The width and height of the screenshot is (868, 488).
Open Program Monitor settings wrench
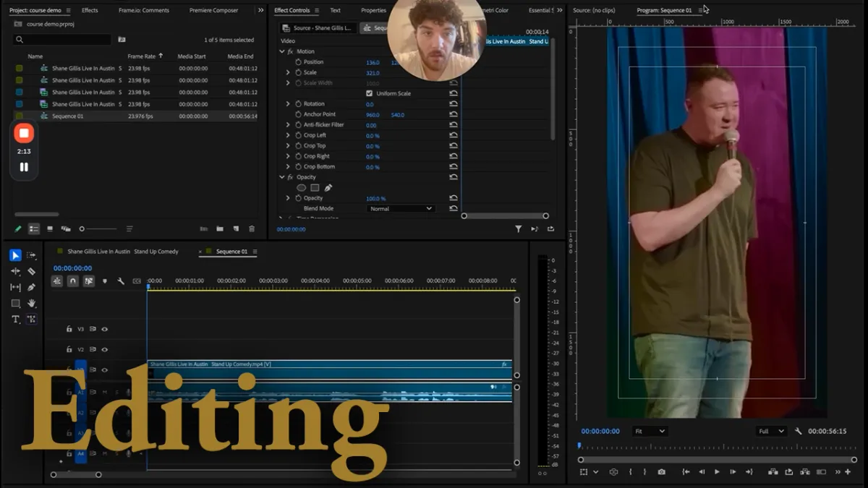(x=799, y=431)
